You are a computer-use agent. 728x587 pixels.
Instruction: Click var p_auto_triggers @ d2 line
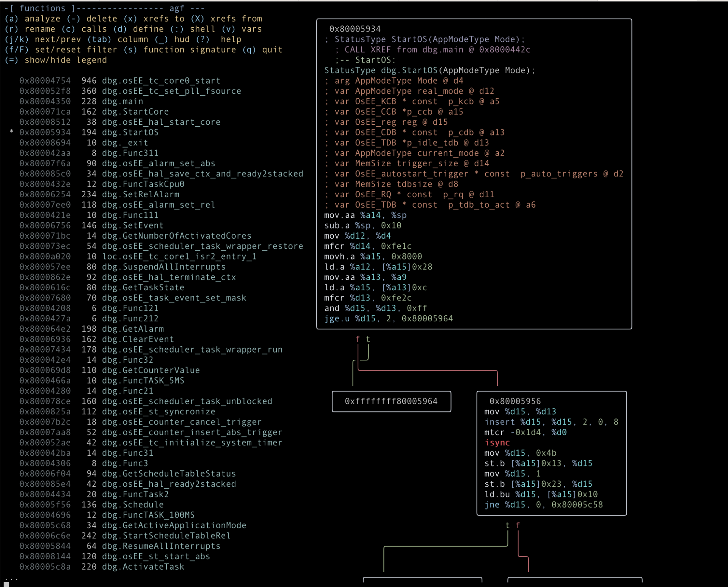474,174
